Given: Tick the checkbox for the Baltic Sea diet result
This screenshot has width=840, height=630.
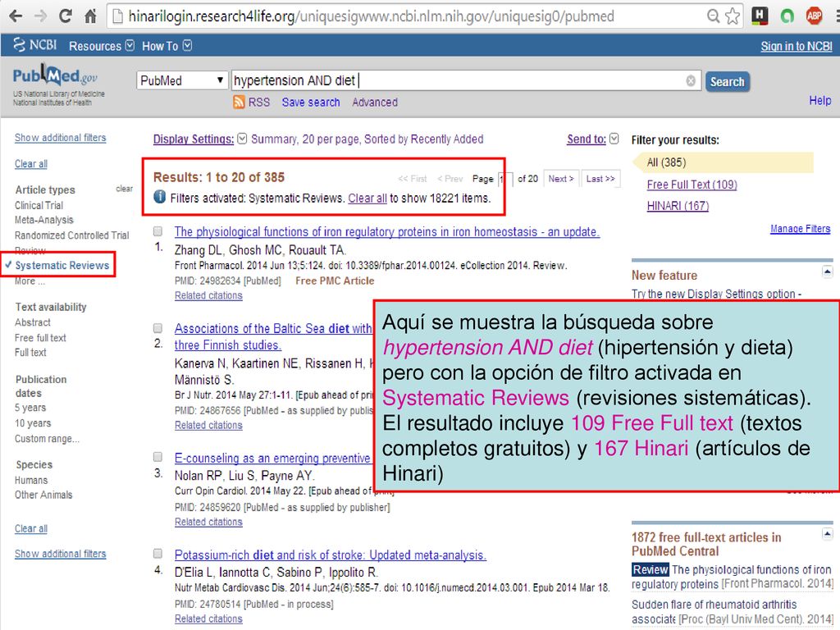Looking at the screenshot, I should (x=157, y=327).
